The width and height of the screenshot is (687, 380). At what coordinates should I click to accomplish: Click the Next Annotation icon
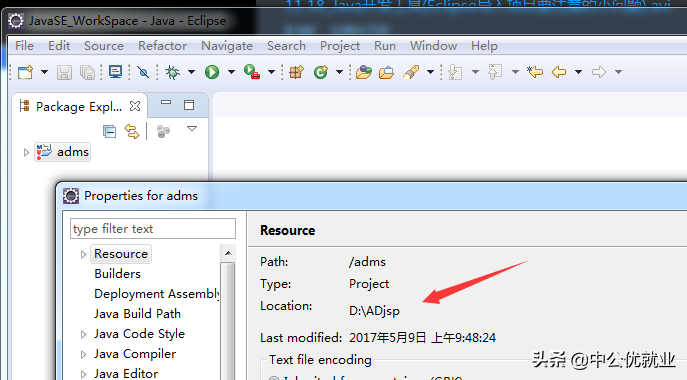(x=456, y=72)
